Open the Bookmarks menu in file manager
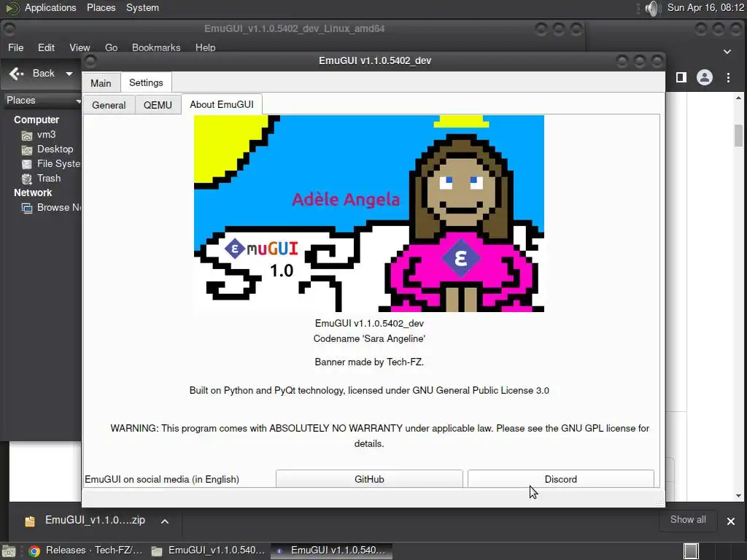The width and height of the screenshot is (747, 560). (156, 47)
